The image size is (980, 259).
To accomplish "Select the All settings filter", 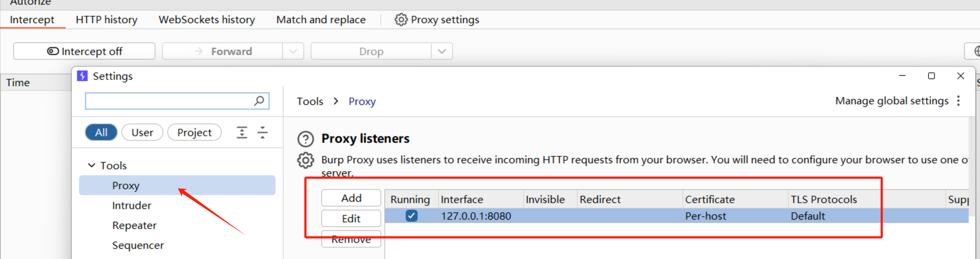I will [101, 132].
